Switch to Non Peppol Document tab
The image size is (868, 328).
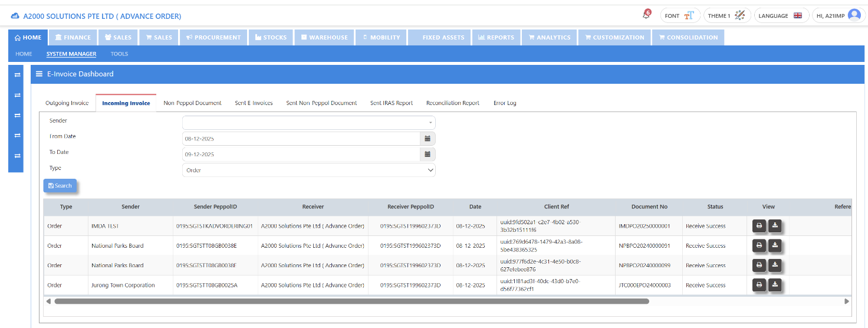(x=193, y=103)
